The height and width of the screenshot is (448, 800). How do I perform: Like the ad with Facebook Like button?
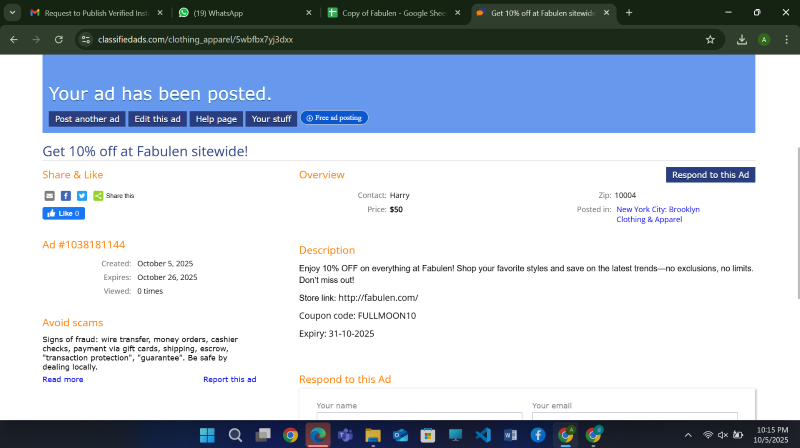63,213
